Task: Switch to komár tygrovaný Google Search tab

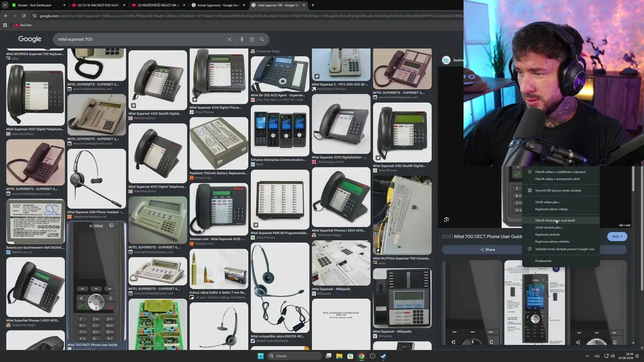Action: click(219, 5)
